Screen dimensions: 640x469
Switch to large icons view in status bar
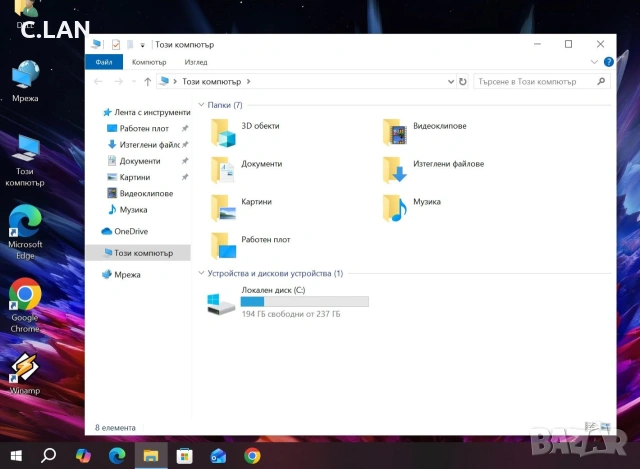click(x=605, y=427)
